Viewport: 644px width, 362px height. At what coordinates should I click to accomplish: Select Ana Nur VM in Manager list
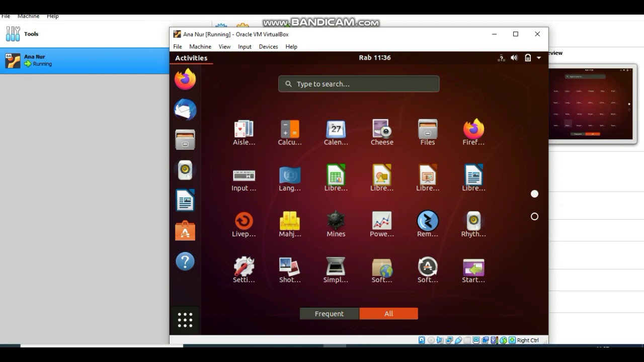point(85,61)
